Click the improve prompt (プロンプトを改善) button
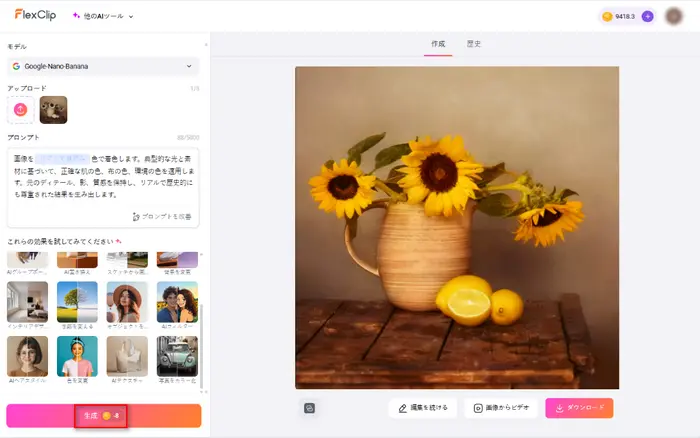This screenshot has height=438, width=700. pos(161,216)
